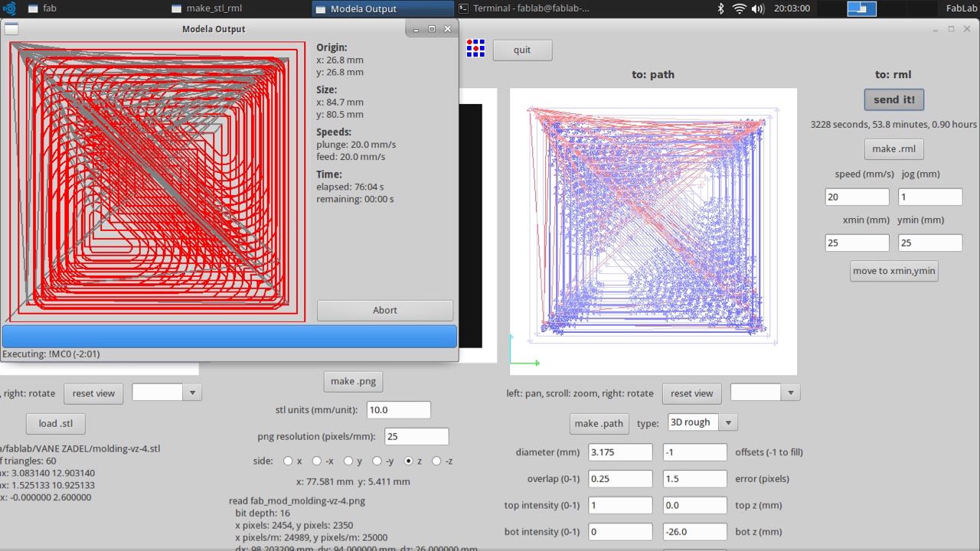Screen dimensions: 980x551
Task: Open the 3D rough type dropdown
Action: [x=703, y=422]
